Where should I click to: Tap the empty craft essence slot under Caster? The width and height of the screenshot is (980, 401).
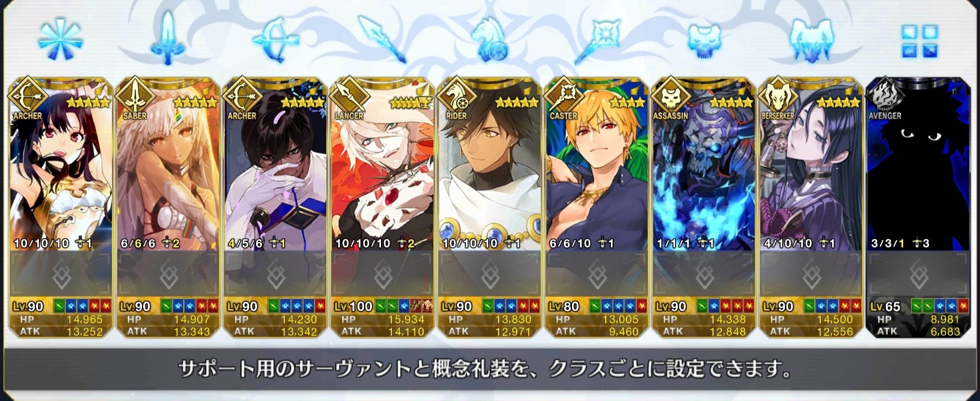597,274
